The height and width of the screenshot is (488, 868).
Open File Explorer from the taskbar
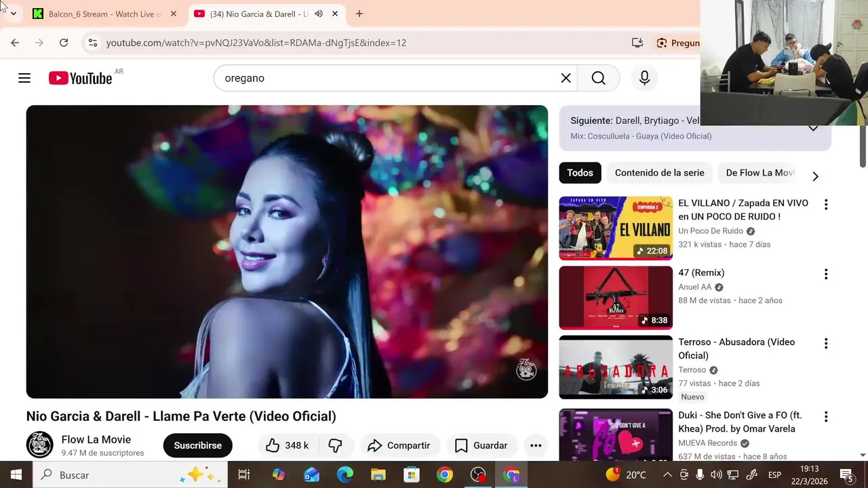(378, 475)
